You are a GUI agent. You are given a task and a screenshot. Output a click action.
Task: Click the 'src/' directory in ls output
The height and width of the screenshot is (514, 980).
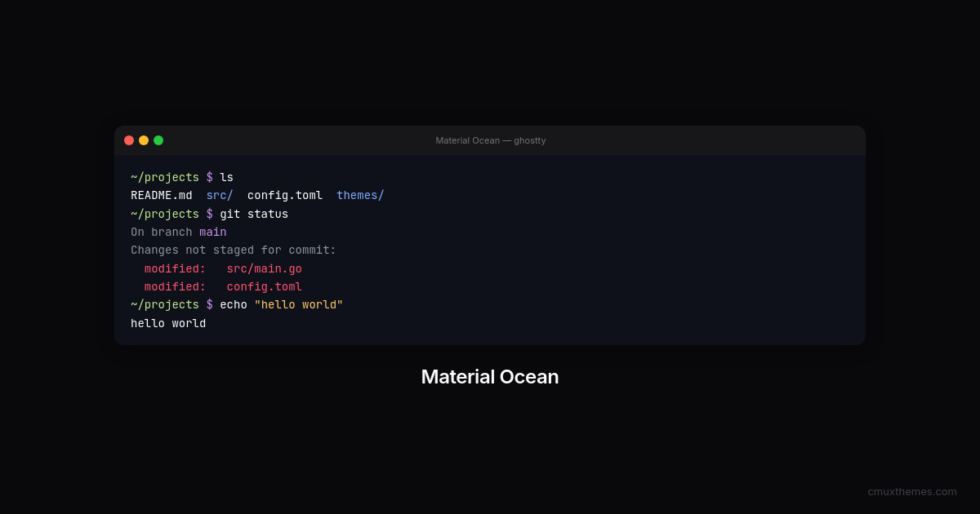[220, 195]
